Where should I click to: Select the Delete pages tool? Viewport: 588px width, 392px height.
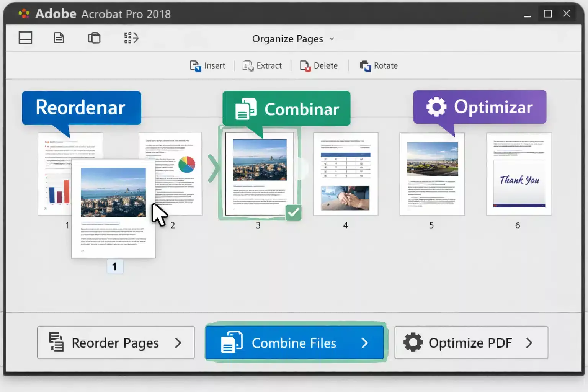pos(319,65)
